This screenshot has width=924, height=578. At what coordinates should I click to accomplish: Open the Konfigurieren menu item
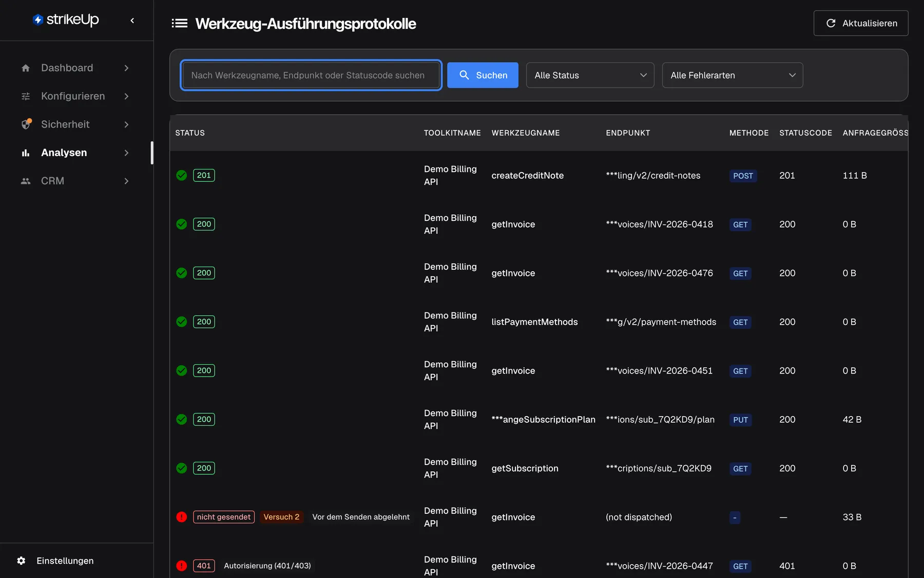pos(75,96)
